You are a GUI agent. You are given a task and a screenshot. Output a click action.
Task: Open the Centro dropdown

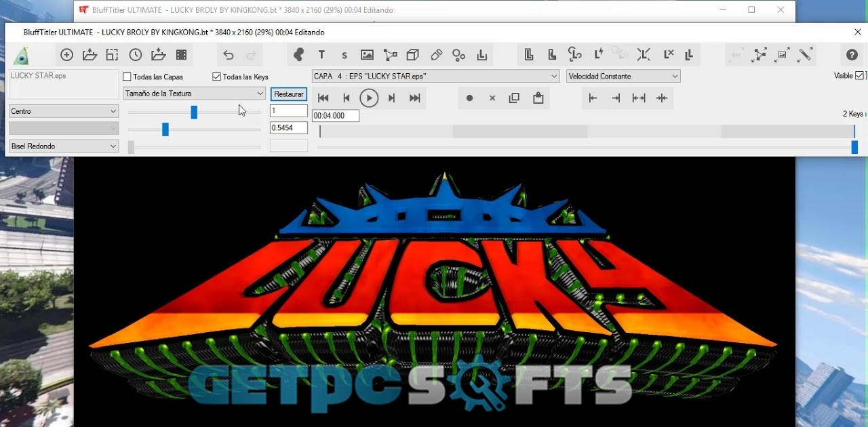click(x=64, y=111)
